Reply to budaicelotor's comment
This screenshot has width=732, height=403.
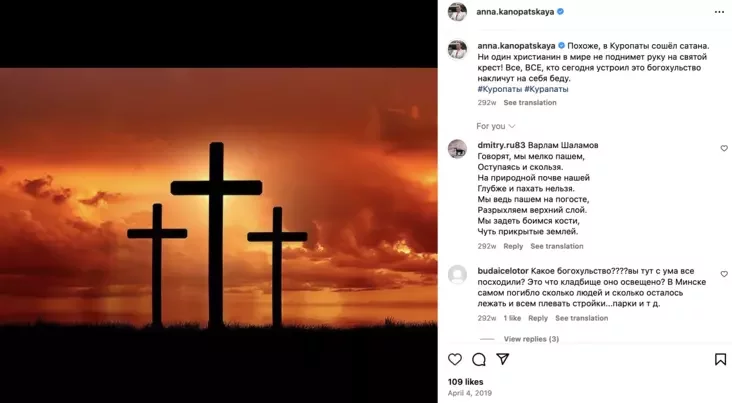pos(538,318)
